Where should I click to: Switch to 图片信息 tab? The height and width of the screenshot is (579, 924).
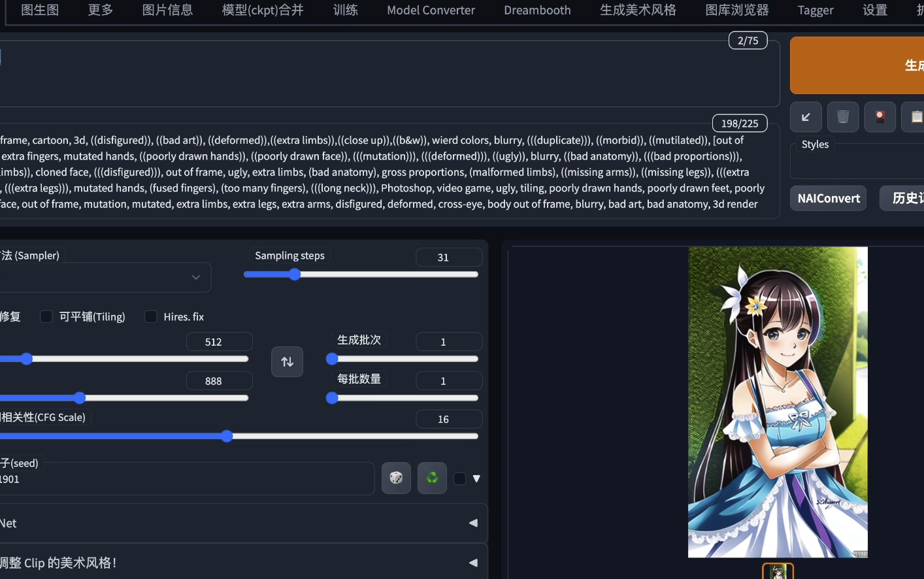pos(168,10)
